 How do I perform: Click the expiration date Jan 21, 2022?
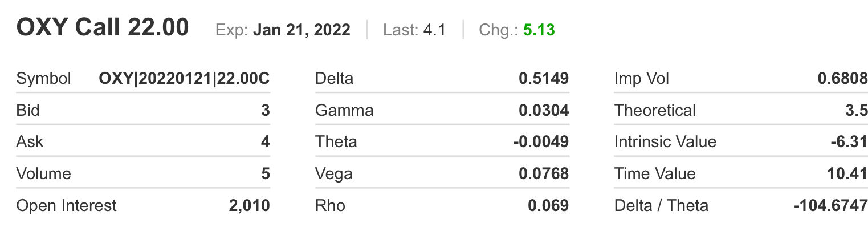pos(301,30)
